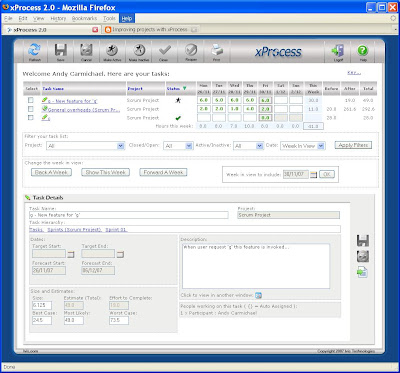Viewport: 400px width, 373px height.
Task: Close the xProcess 2.0 browser tab
Action: coord(95,30)
